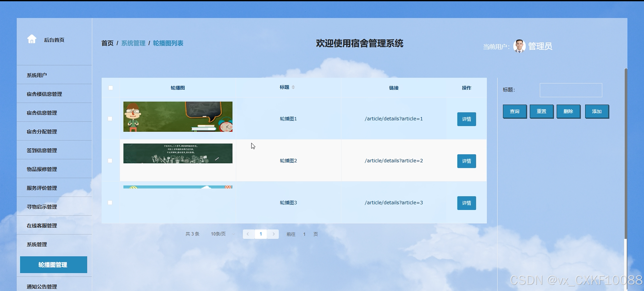This screenshot has height=291, width=644.
Task: Expand the 系统管理 sidebar menu
Action: click(37, 244)
